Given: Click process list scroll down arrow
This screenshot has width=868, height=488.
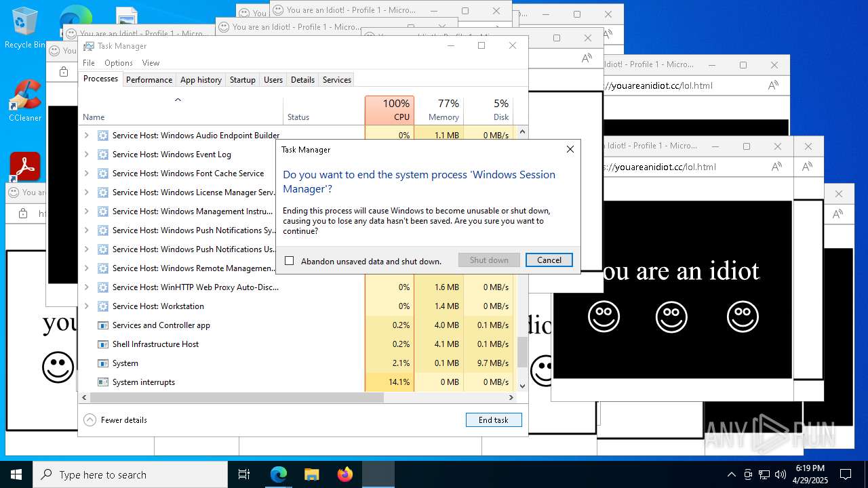Looking at the screenshot, I should [522, 386].
